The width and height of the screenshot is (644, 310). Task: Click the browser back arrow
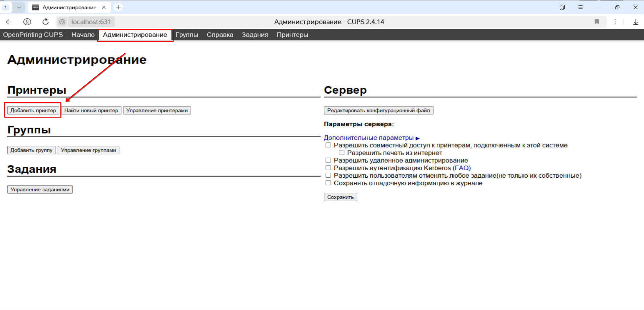point(9,22)
